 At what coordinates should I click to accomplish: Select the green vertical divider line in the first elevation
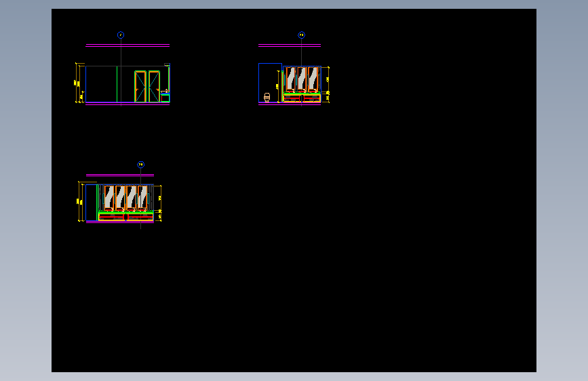tap(117, 84)
